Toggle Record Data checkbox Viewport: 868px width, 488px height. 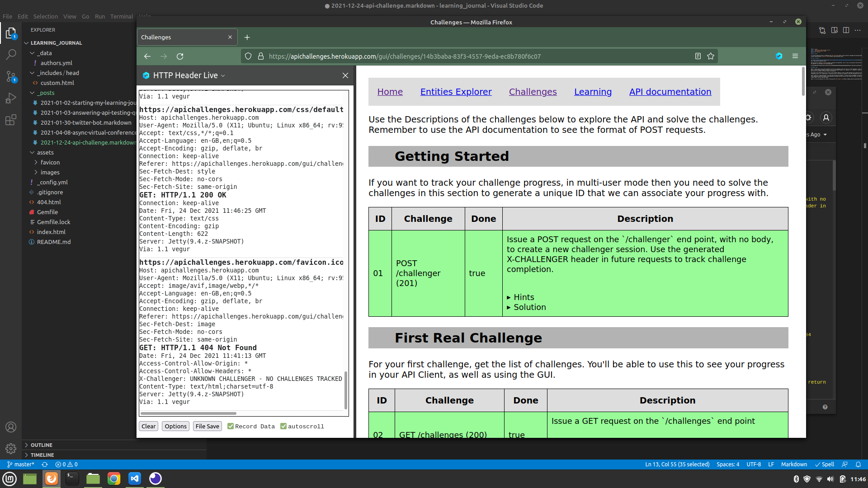pyautogui.click(x=231, y=426)
